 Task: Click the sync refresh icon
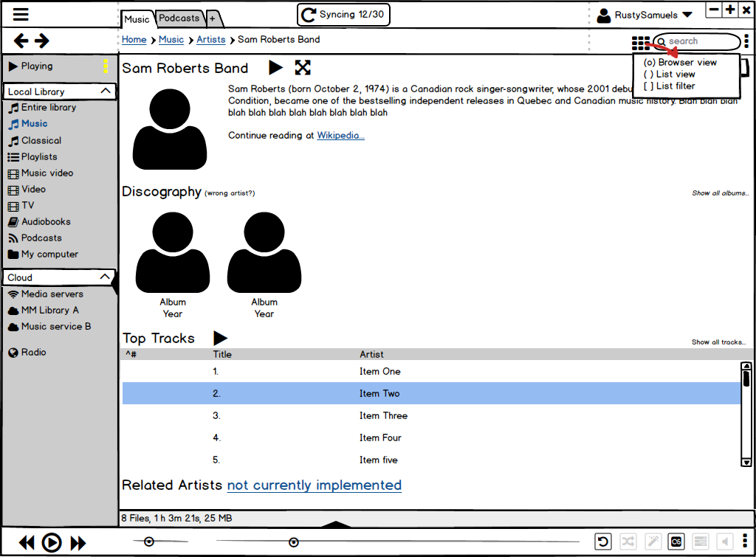309,15
